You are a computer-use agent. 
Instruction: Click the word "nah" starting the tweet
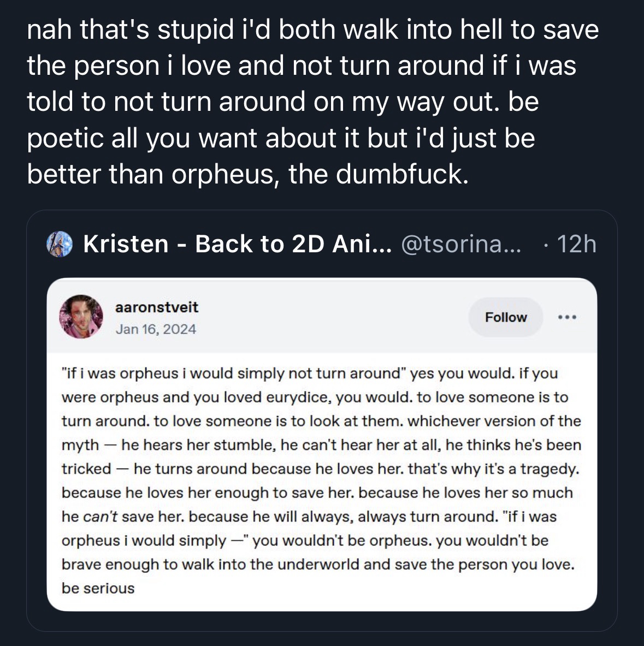(50, 29)
